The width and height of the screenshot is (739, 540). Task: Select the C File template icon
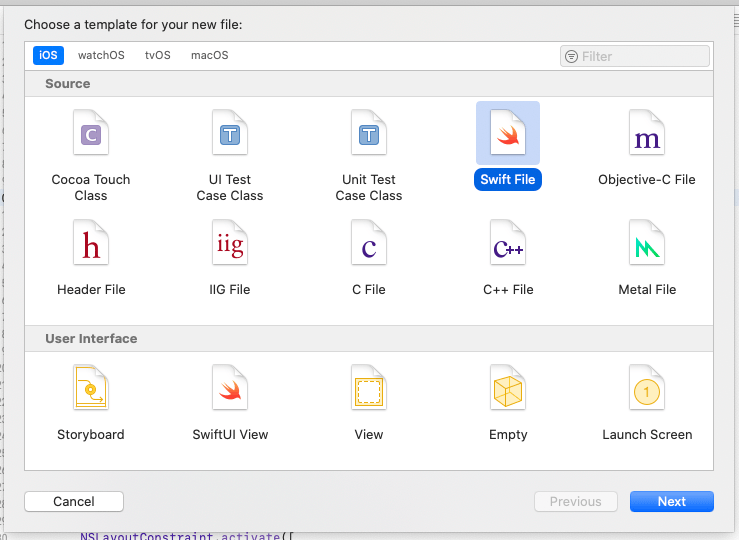pos(369,244)
